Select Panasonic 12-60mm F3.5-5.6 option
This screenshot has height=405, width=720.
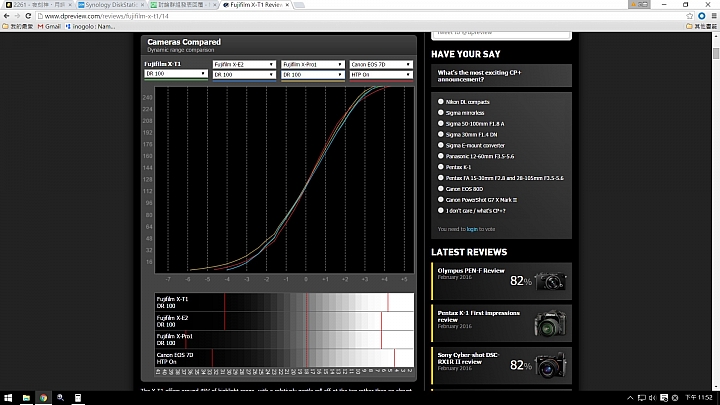point(441,156)
